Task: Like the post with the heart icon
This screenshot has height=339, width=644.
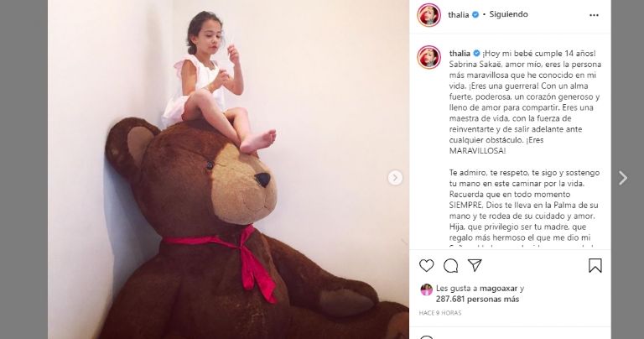Action: [x=426, y=265]
